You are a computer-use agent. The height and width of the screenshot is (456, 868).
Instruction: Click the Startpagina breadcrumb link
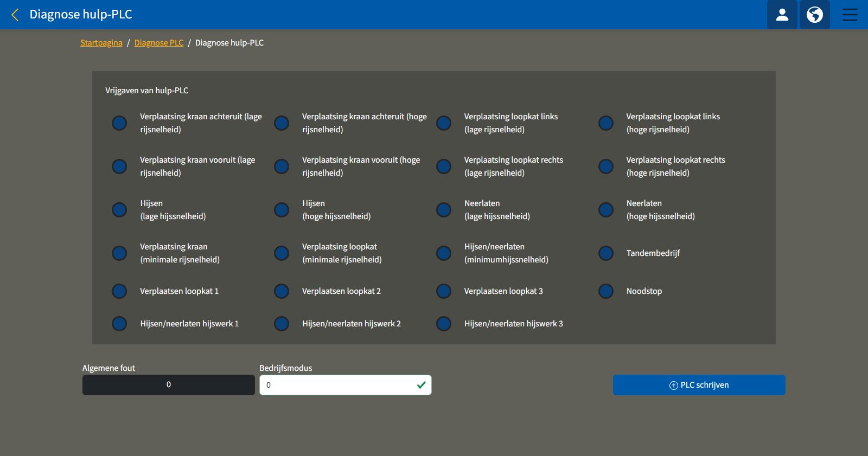click(101, 43)
